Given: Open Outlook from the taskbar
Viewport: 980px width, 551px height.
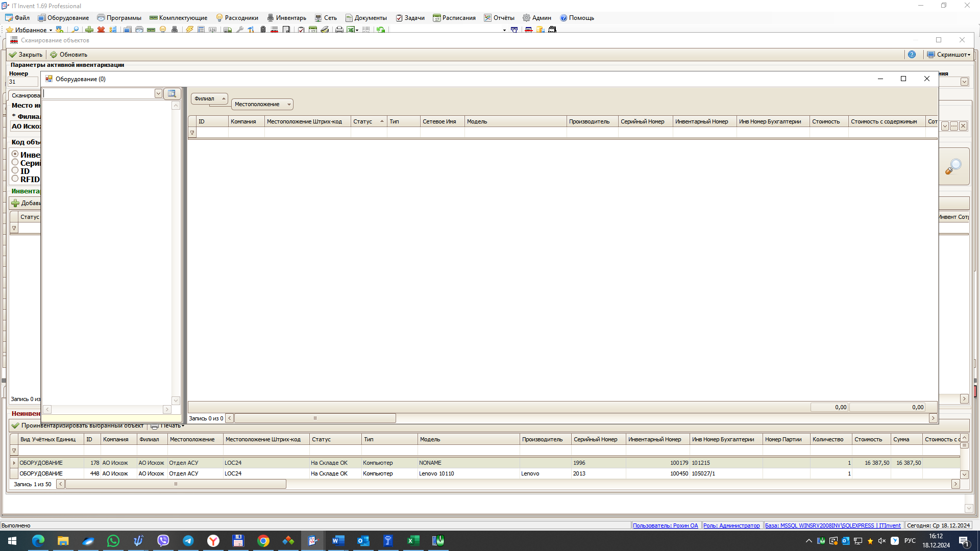Looking at the screenshot, I should [x=363, y=541].
